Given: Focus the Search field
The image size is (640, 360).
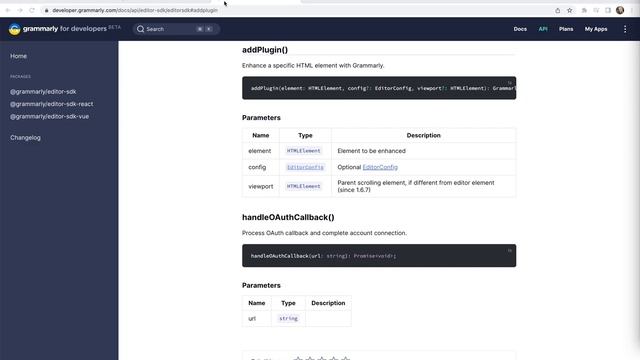Looking at the screenshot, I should pyautogui.click(x=176, y=29).
